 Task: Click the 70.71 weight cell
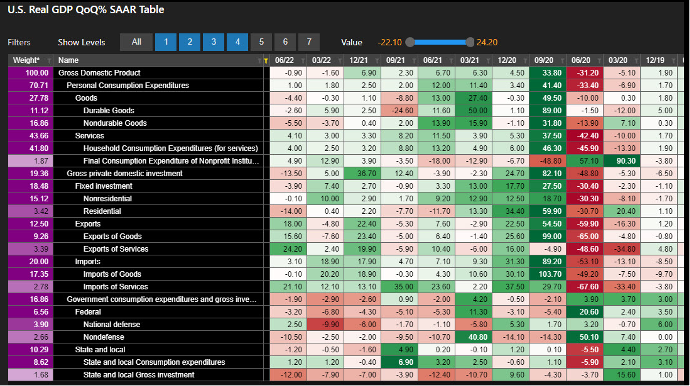pos(30,85)
